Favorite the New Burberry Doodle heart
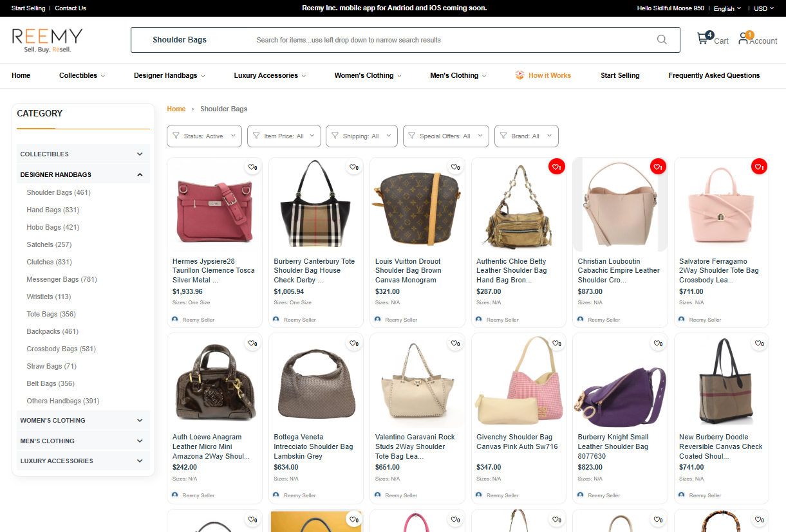 coord(759,344)
